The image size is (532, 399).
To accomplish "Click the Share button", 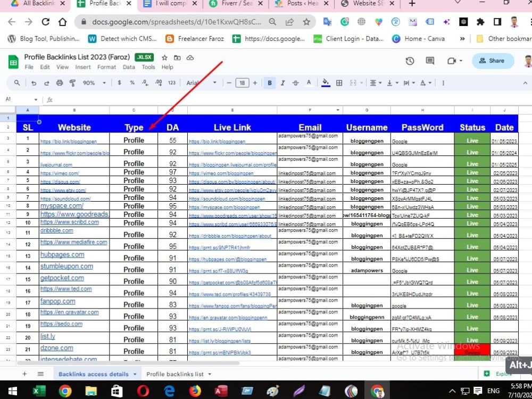I will coord(493,61).
